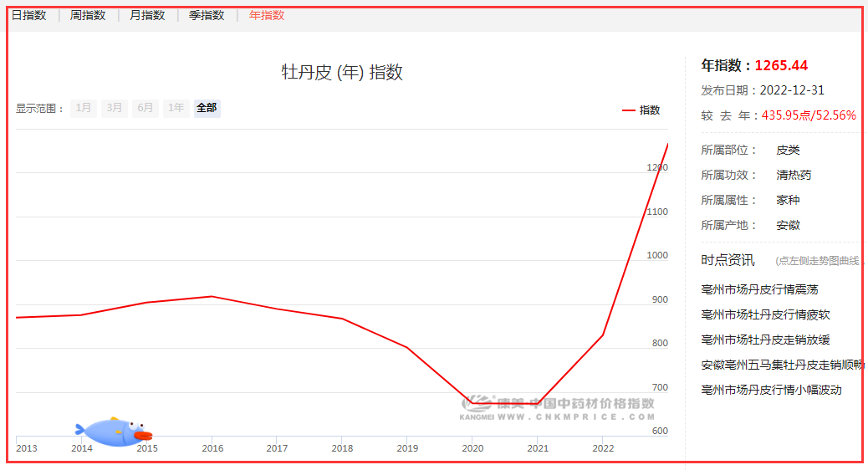The height and width of the screenshot is (470, 868).
Task: Click the 年指数 value 1265.44
Action: point(781,65)
